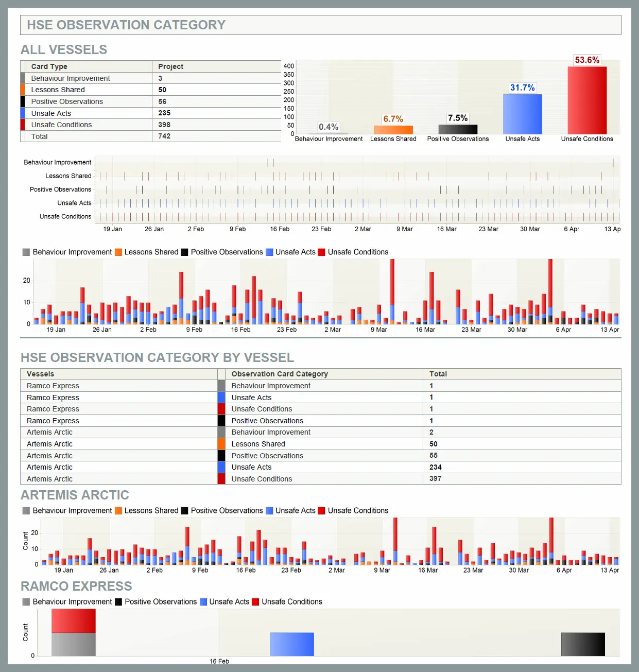This screenshot has width=639, height=672.
Task: Select Behaviour Improvement row in All Vessels table
Action: [x=151, y=78]
